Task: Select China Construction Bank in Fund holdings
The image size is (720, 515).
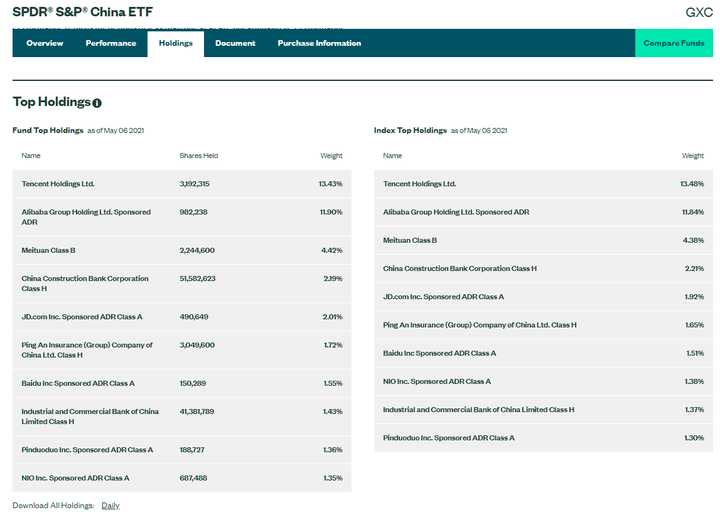Action: click(x=85, y=283)
